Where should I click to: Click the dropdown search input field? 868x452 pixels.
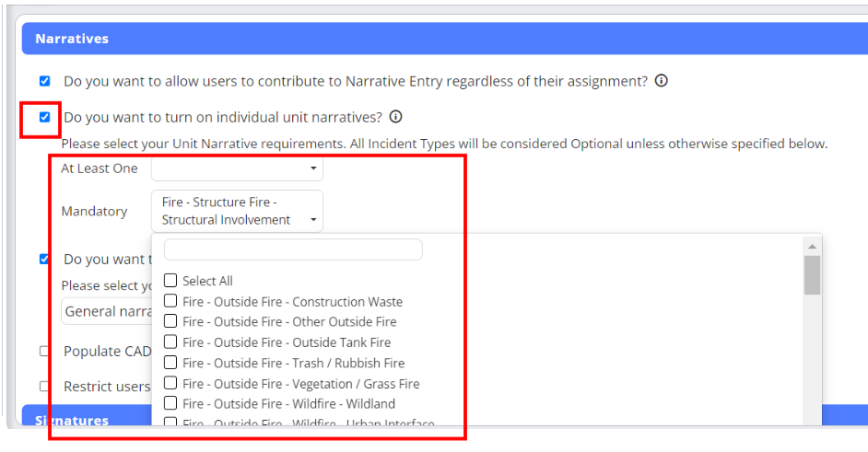pyautogui.click(x=293, y=249)
